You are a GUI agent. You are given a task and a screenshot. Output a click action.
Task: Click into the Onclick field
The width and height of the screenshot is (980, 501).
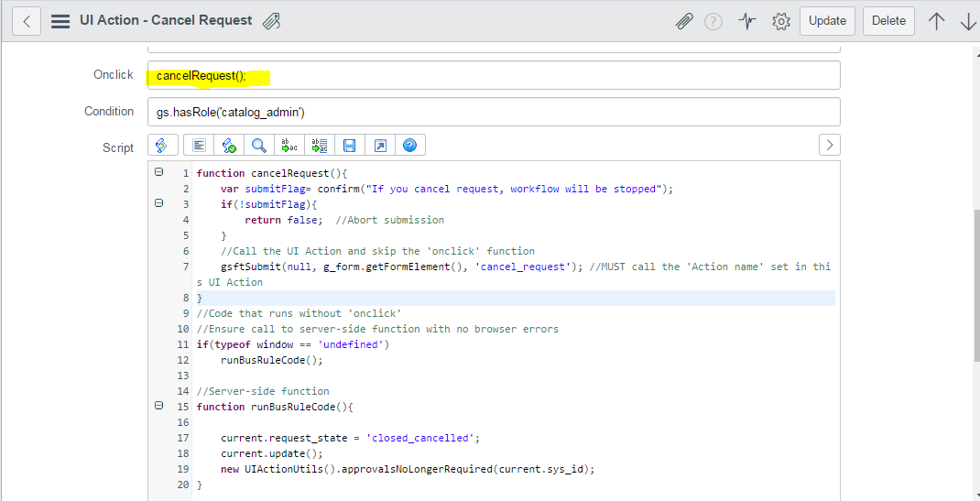(494, 75)
